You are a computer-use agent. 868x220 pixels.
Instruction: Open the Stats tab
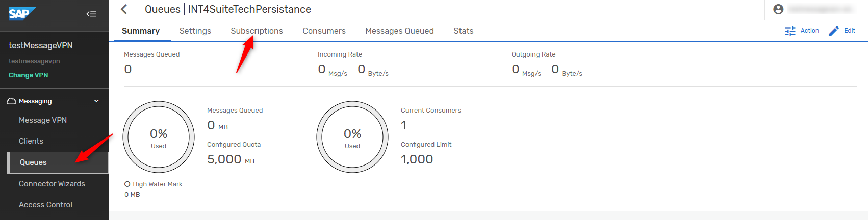(463, 31)
